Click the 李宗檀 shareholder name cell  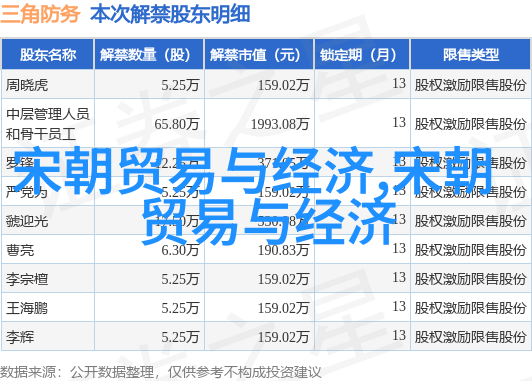pos(48,279)
